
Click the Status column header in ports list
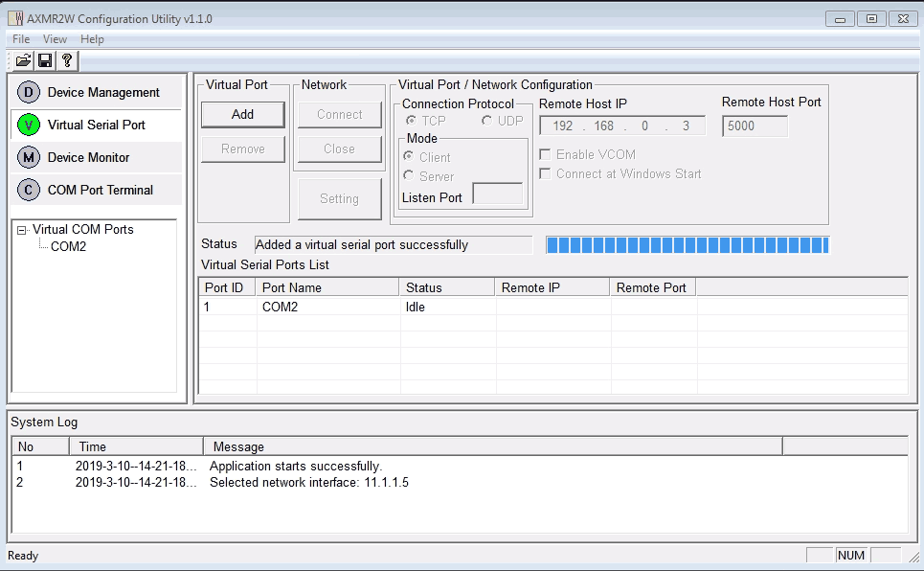(447, 287)
